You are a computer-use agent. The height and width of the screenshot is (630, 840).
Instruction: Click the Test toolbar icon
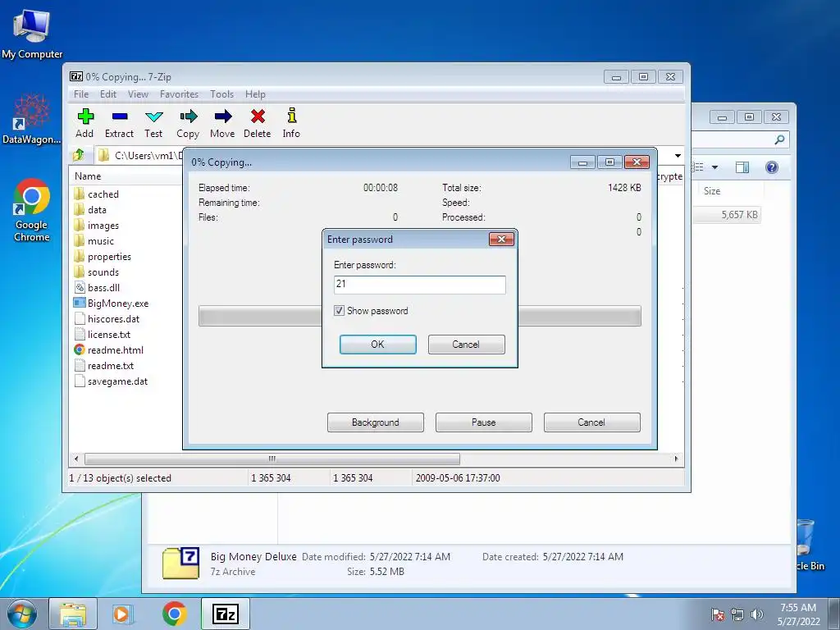pyautogui.click(x=153, y=116)
